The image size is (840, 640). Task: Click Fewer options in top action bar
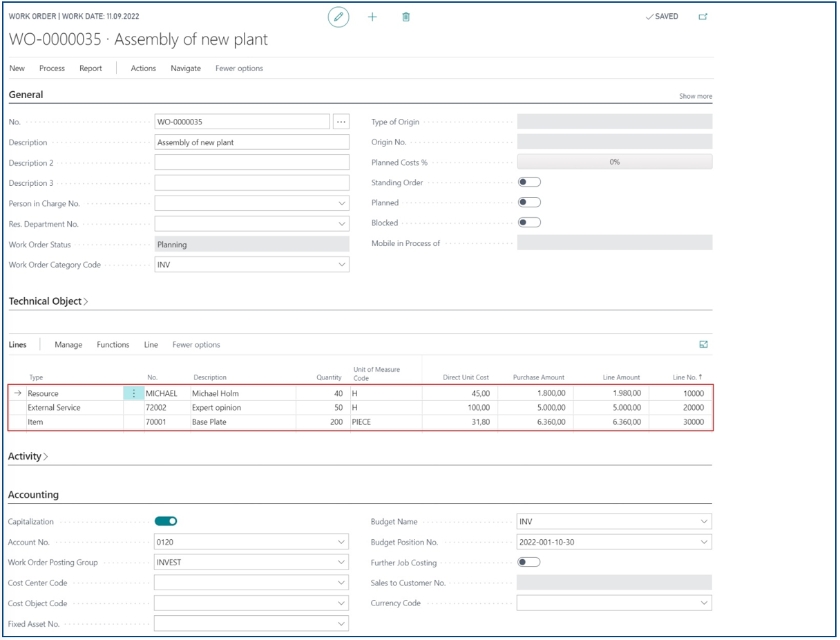point(239,68)
